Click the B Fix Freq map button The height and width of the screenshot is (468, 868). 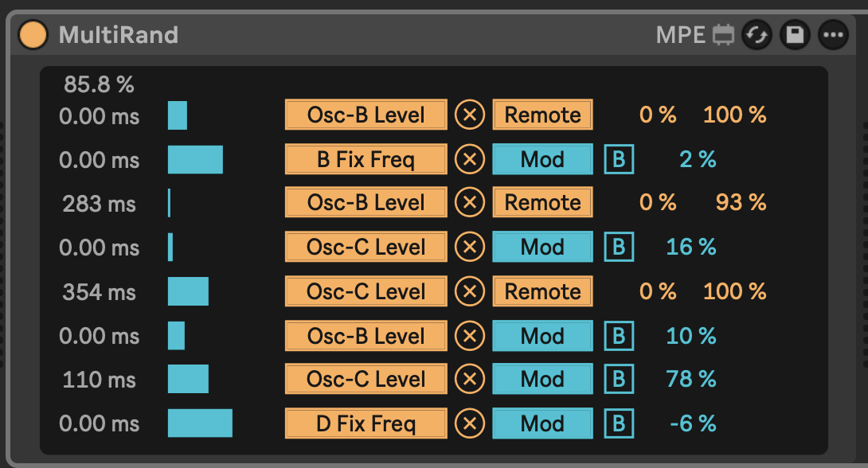coord(366,160)
